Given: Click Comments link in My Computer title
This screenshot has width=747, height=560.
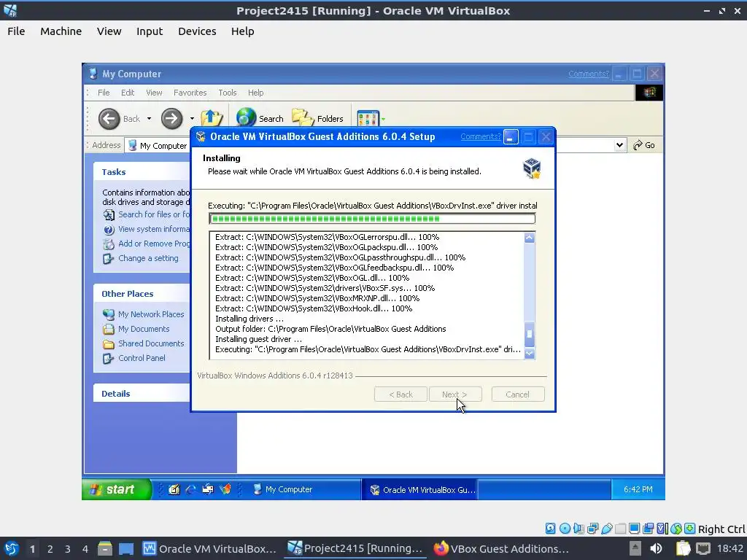Looking at the screenshot, I should [x=589, y=74].
